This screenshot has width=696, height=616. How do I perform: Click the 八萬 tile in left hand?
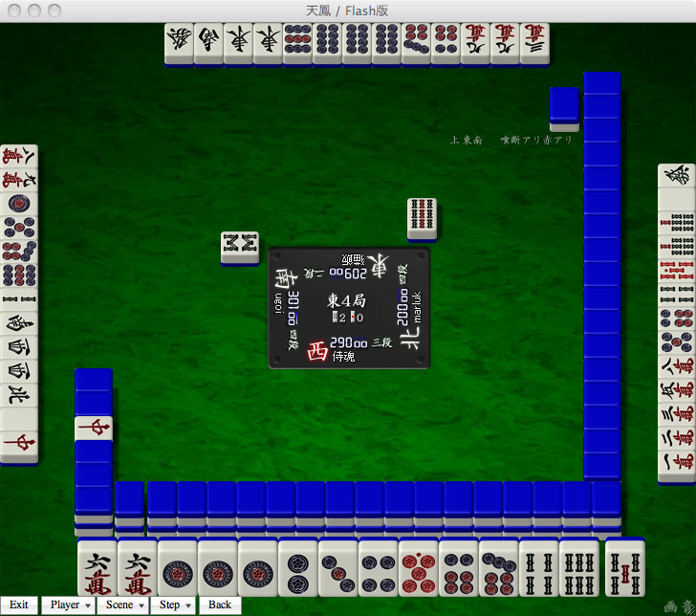tap(19, 156)
